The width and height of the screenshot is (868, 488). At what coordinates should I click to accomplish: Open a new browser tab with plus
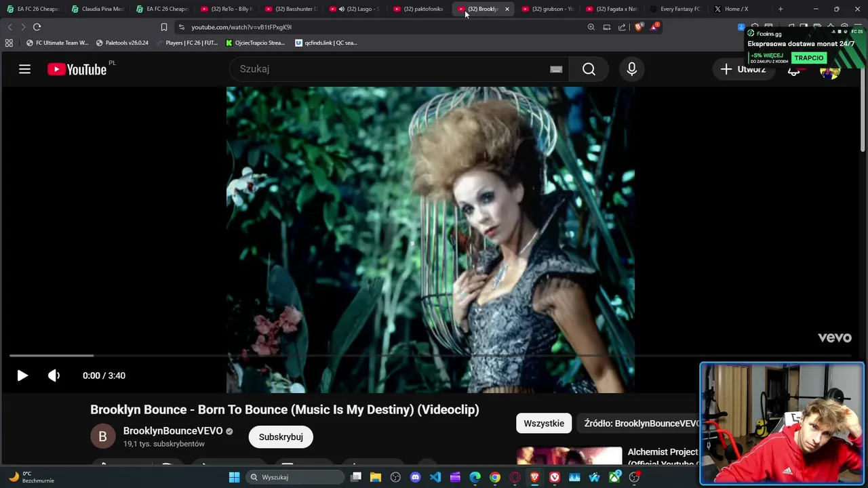781,9
